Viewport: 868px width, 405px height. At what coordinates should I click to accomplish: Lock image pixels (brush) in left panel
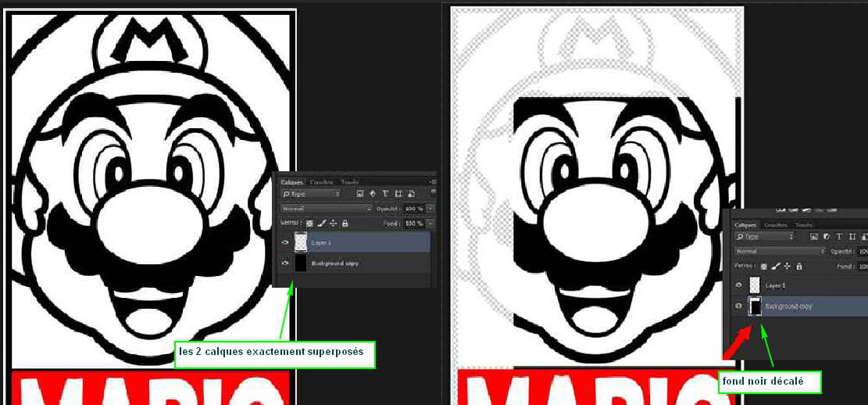pyautogui.click(x=322, y=223)
